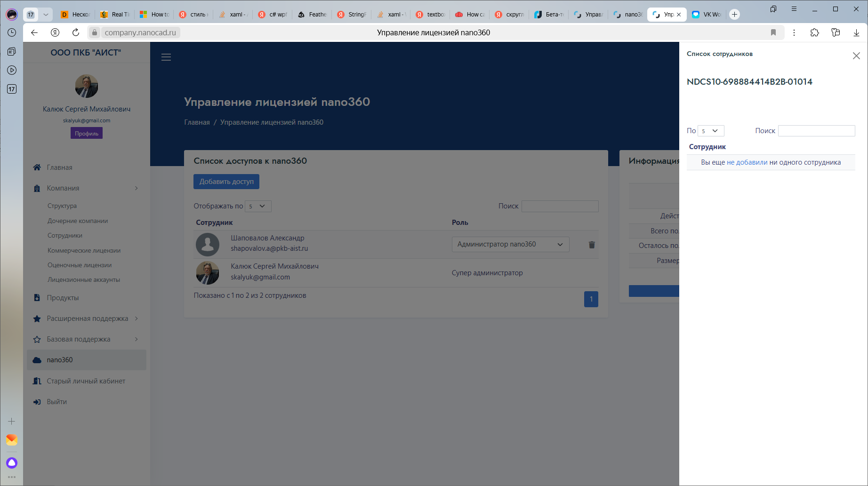Image resolution: width=868 pixels, height=486 pixels.
Task: Click the Расширенная поддержка filled star icon
Action: [x=37, y=319]
